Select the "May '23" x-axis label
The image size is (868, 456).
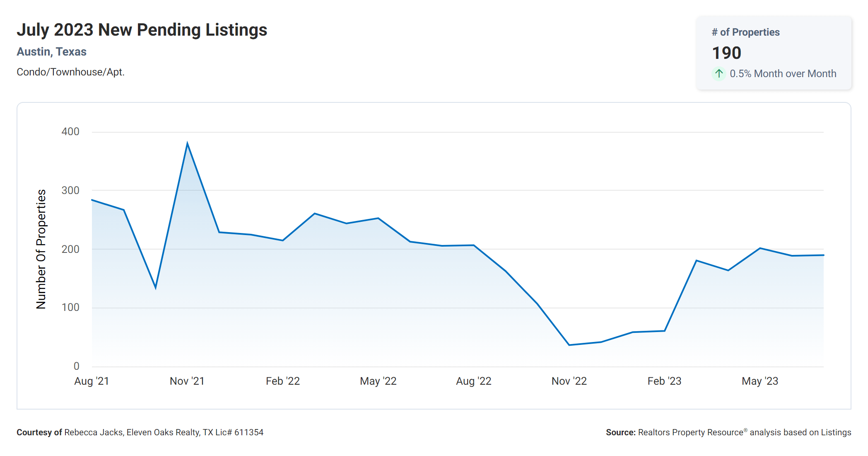(x=760, y=381)
